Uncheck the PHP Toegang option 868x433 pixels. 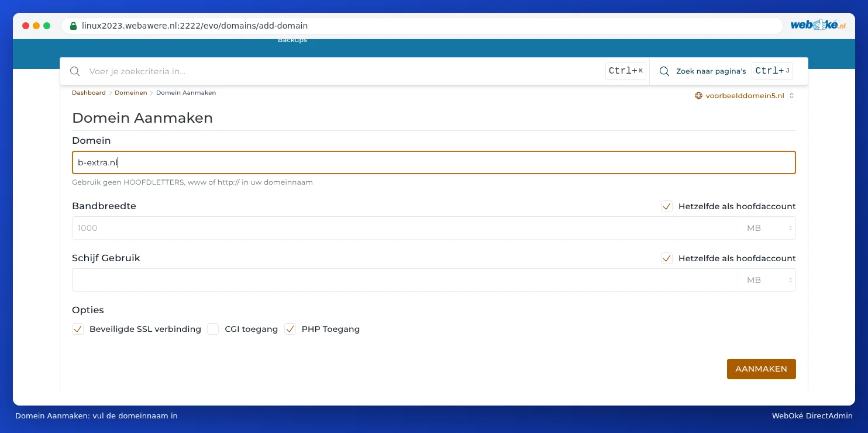click(290, 329)
